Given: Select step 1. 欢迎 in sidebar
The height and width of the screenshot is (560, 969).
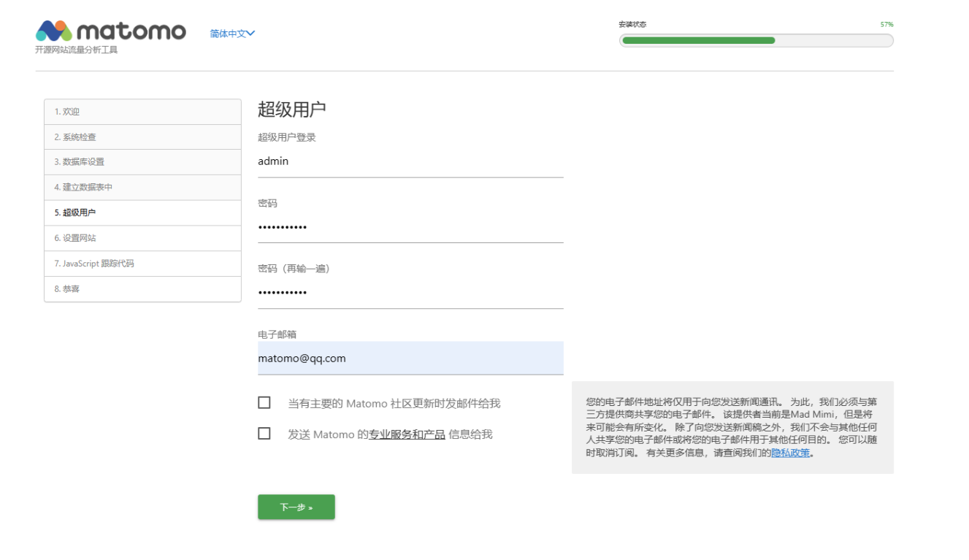Looking at the screenshot, I should [x=142, y=112].
